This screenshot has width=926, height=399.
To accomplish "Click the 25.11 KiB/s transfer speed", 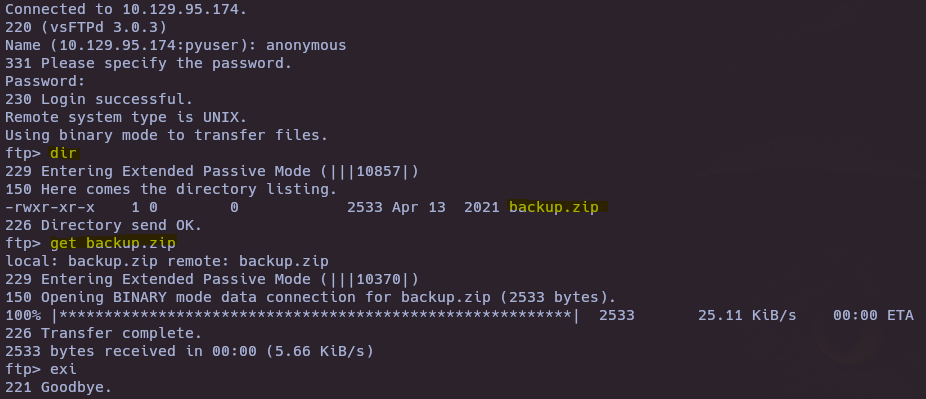I will point(747,315).
